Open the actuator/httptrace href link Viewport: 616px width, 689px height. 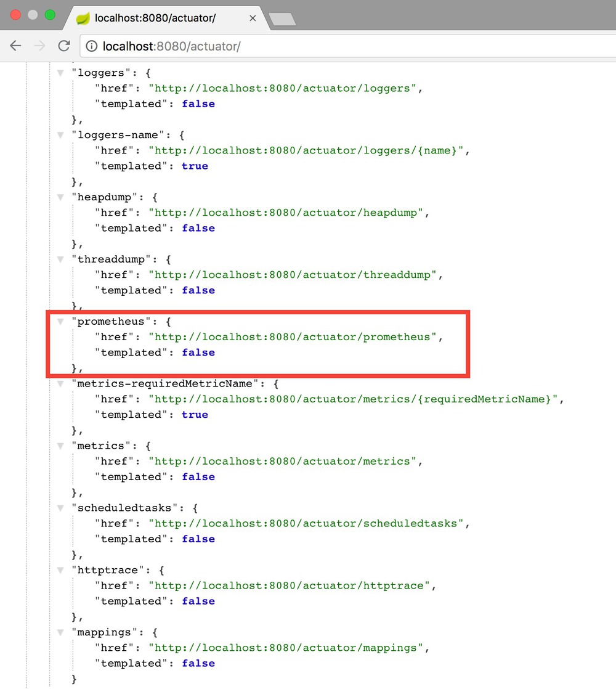coord(290,585)
